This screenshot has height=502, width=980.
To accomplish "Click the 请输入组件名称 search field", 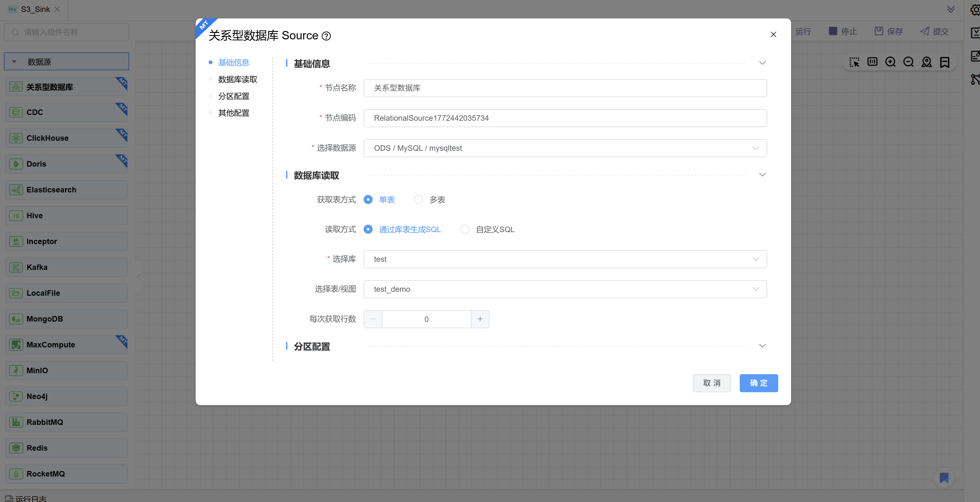I will (67, 32).
